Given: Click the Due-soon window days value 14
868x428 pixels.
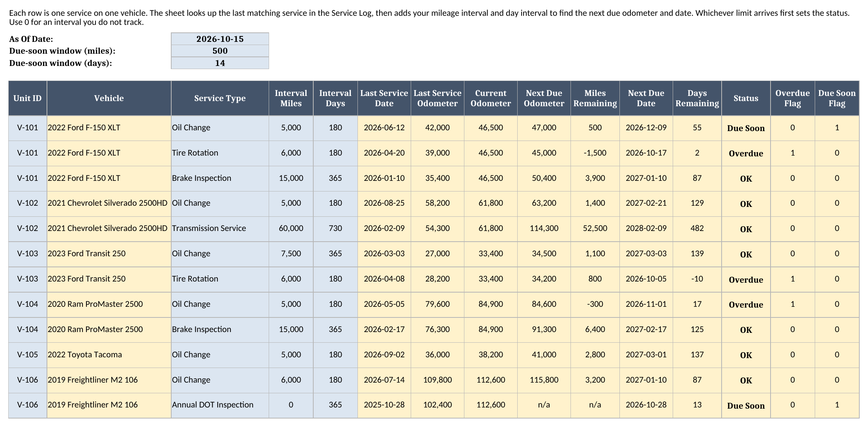Looking at the screenshot, I should click(x=220, y=63).
